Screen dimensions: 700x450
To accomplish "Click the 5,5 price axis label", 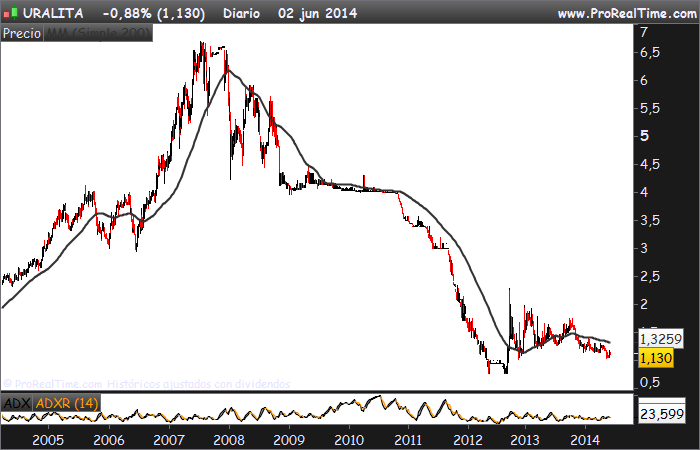I will tap(650, 108).
